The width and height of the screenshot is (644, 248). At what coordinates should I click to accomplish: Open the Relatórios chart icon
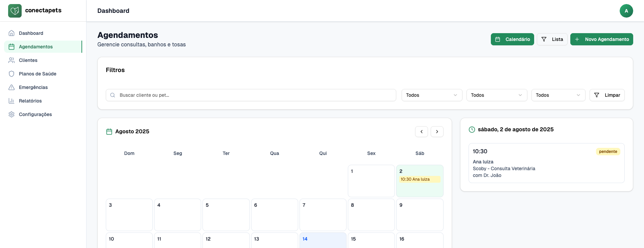tap(11, 101)
